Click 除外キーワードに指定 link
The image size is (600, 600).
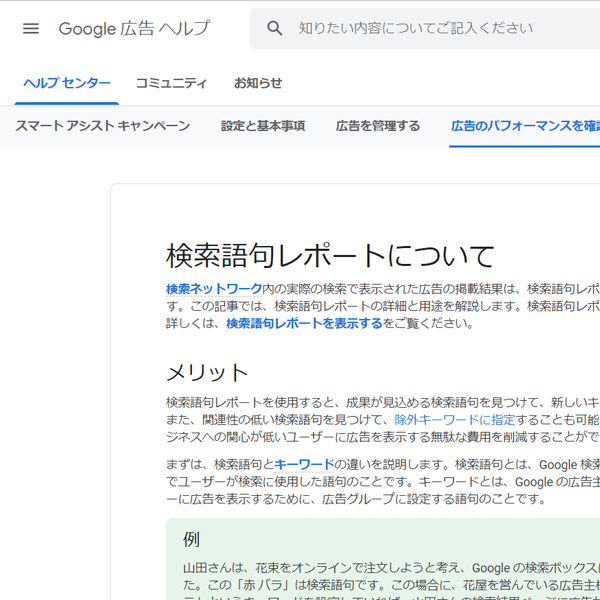[x=455, y=420]
